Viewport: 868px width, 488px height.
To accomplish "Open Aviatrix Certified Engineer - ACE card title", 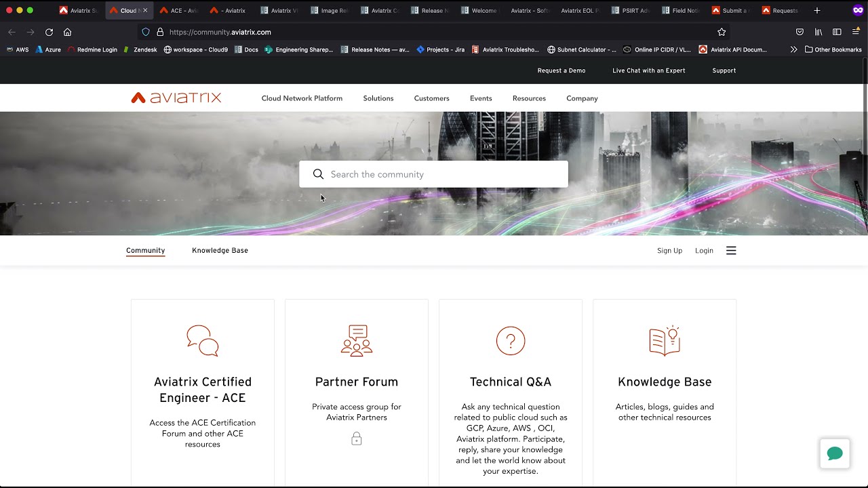I will (203, 390).
